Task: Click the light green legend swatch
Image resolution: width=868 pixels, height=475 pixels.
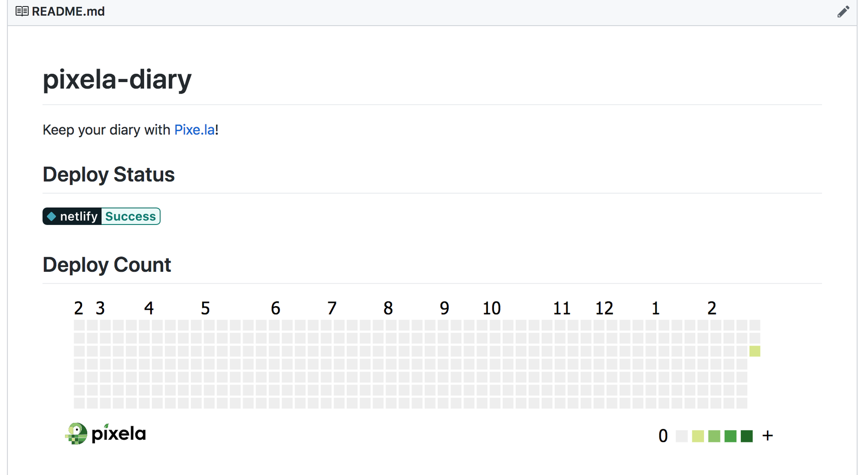Action: coord(714,436)
